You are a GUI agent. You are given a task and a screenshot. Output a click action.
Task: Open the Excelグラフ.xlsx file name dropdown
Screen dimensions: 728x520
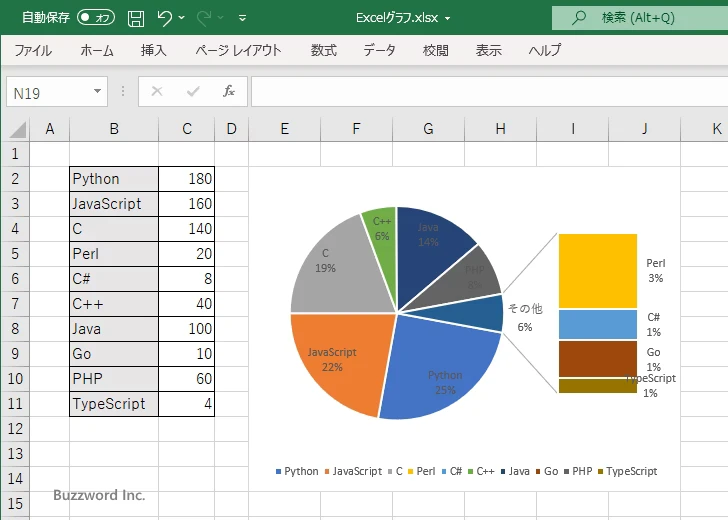click(x=447, y=18)
